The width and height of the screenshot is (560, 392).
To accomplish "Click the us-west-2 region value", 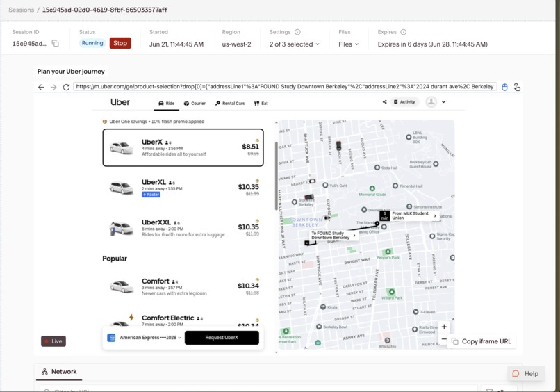I will (236, 44).
